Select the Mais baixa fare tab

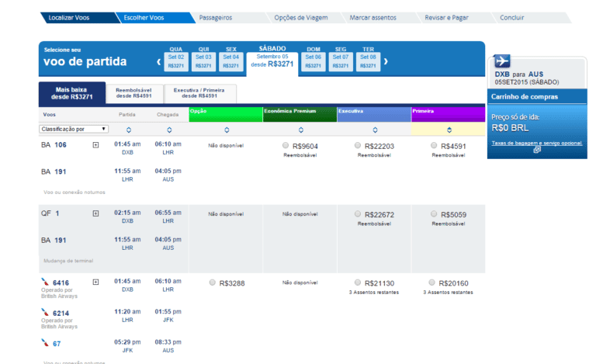tap(71, 94)
